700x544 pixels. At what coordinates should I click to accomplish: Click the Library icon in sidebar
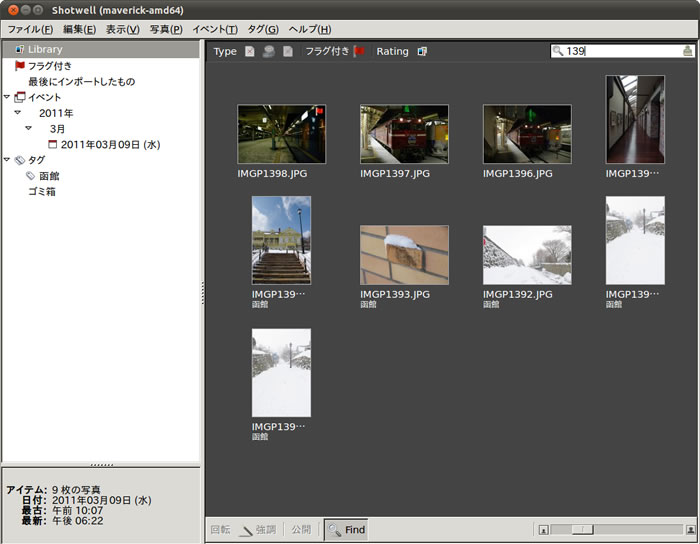(19, 49)
